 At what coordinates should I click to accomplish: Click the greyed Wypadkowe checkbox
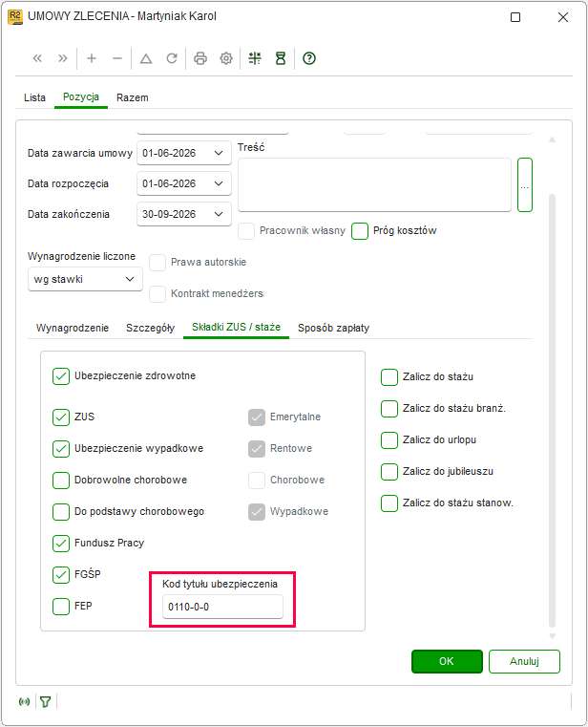(256, 512)
